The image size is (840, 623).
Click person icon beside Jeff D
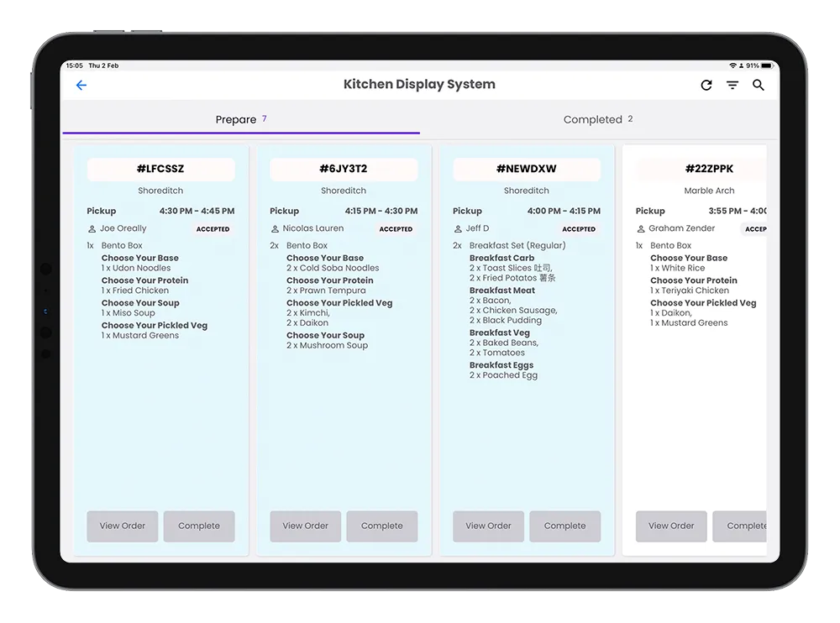coord(458,228)
